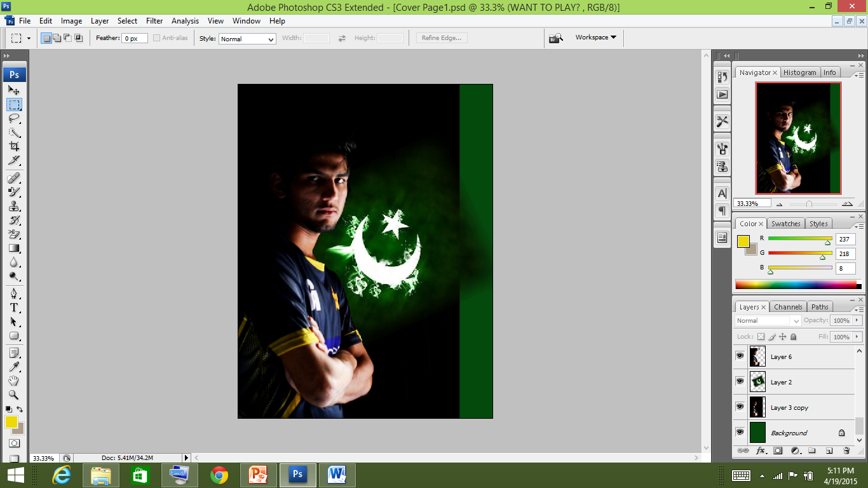Add a layer style via fx icon
The width and height of the screenshot is (868, 488).
760,451
